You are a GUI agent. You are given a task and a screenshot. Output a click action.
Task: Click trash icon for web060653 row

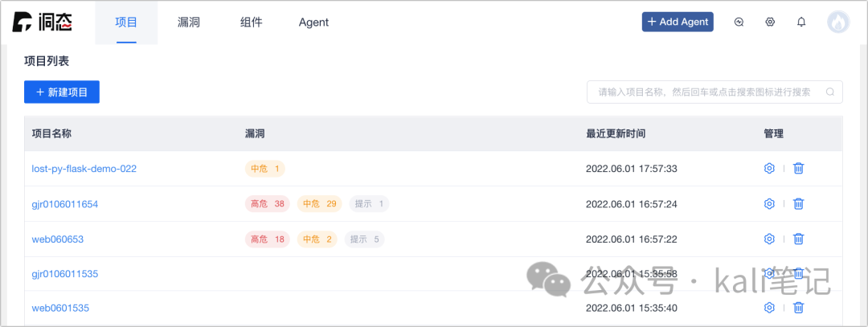[x=798, y=239]
